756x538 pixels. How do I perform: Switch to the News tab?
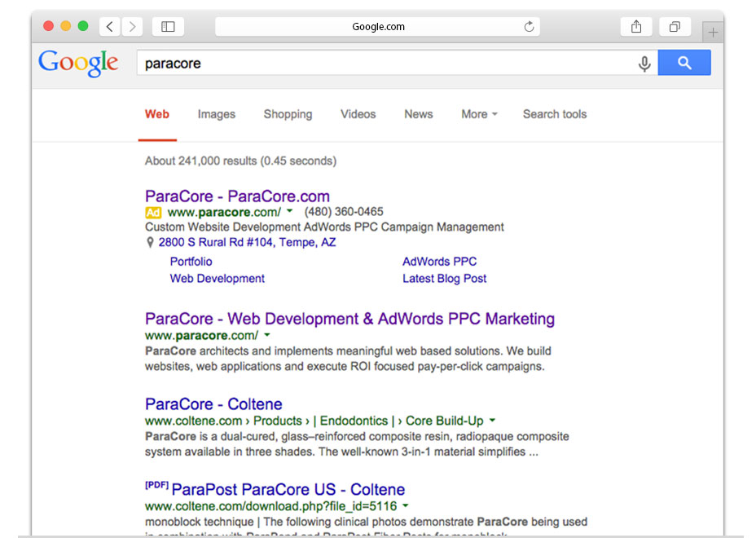click(x=419, y=114)
